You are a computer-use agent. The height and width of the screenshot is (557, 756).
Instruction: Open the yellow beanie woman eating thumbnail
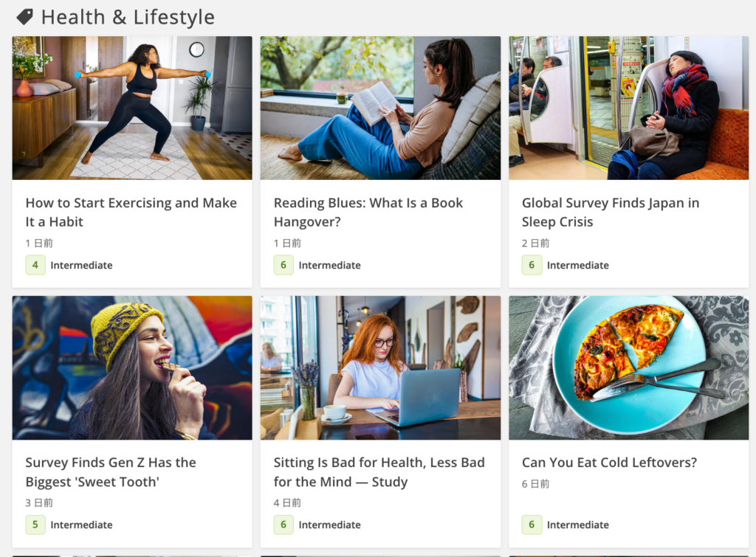pyautogui.click(x=132, y=367)
